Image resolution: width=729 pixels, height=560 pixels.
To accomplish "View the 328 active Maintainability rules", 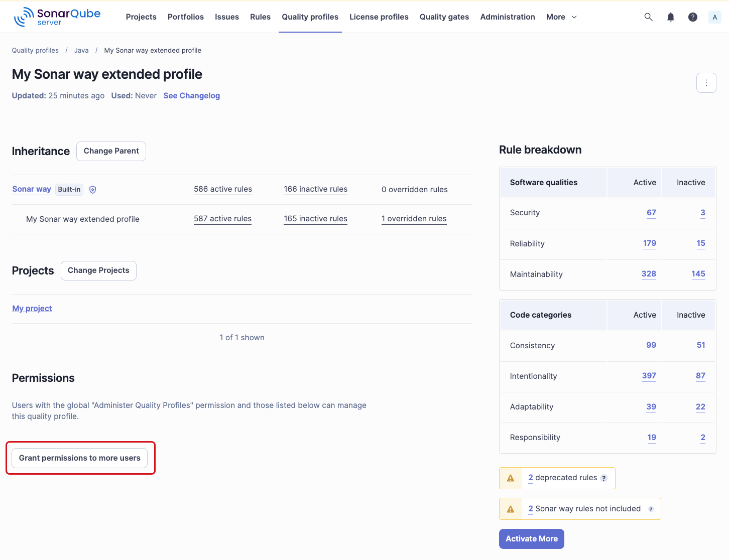I will [x=648, y=274].
